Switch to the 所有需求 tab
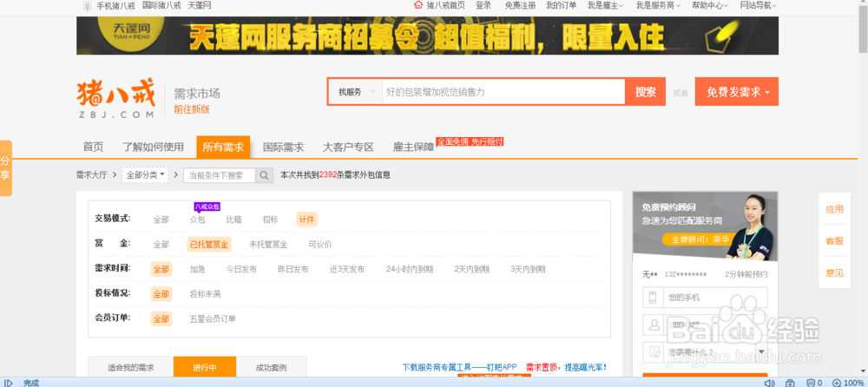Image resolution: width=868 pixels, height=387 pixels. click(x=223, y=148)
